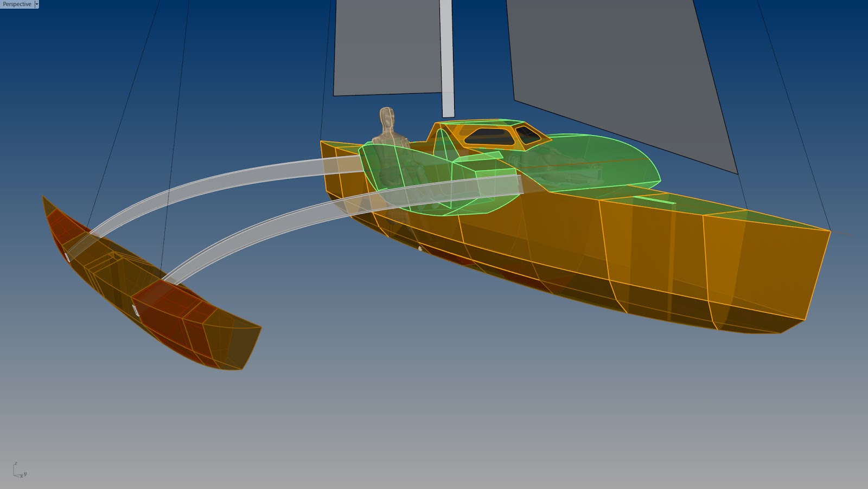Click the Z axis label on the gizmo

pyautogui.click(x=16, y=463)
